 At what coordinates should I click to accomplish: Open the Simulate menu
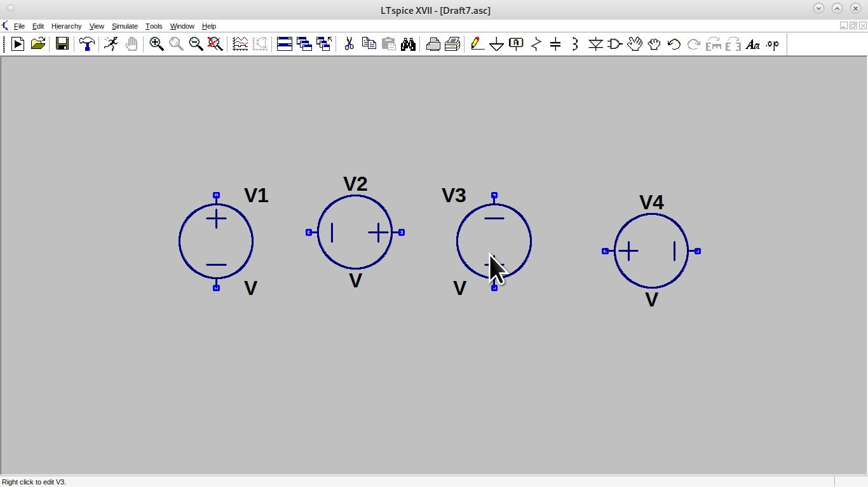[x=125, y=26]
